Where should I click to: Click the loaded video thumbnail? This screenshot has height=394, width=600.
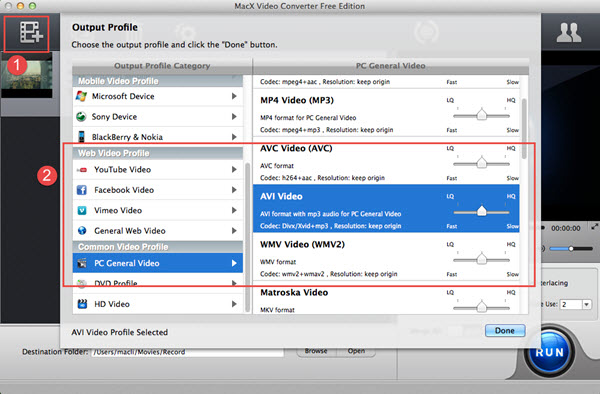tap(27, 75)
